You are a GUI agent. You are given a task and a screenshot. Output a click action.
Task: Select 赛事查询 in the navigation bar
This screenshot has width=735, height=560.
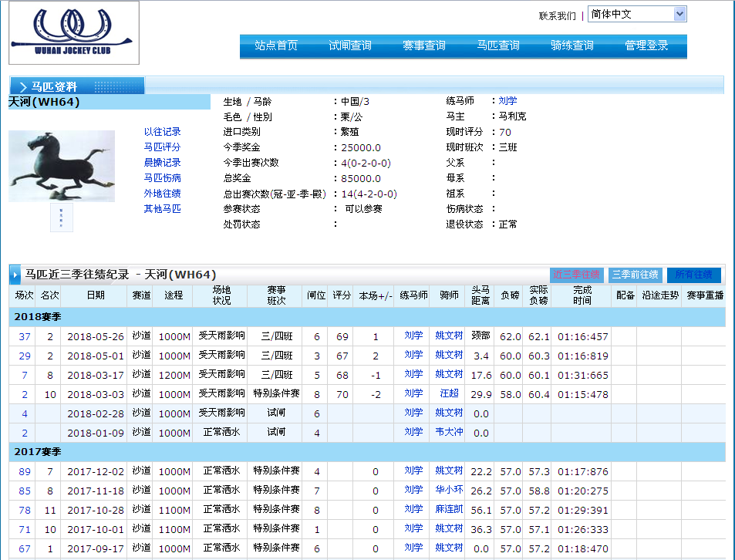424,46
